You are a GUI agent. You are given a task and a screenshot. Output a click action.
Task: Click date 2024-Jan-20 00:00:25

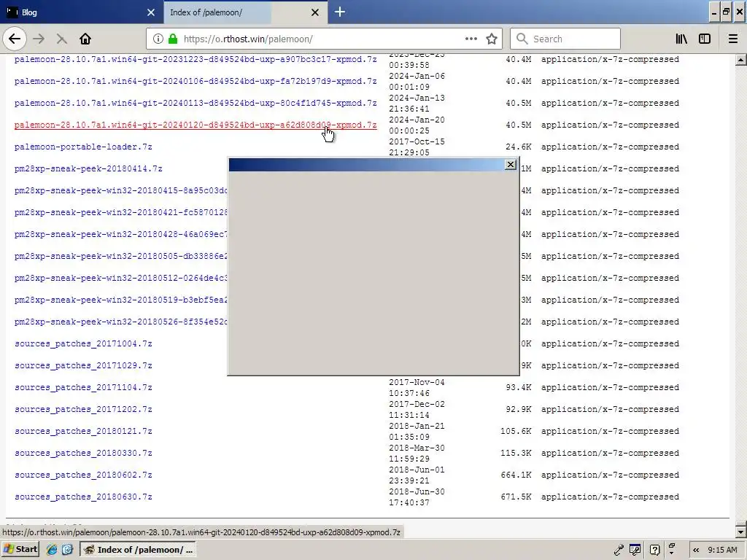click(x=417, y=125)
